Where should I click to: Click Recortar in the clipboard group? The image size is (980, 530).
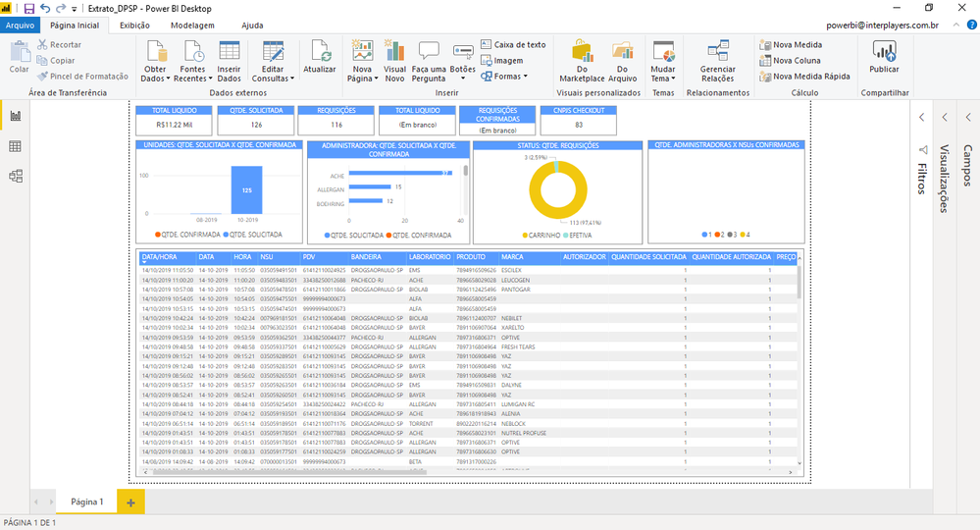tap(60, 44)
